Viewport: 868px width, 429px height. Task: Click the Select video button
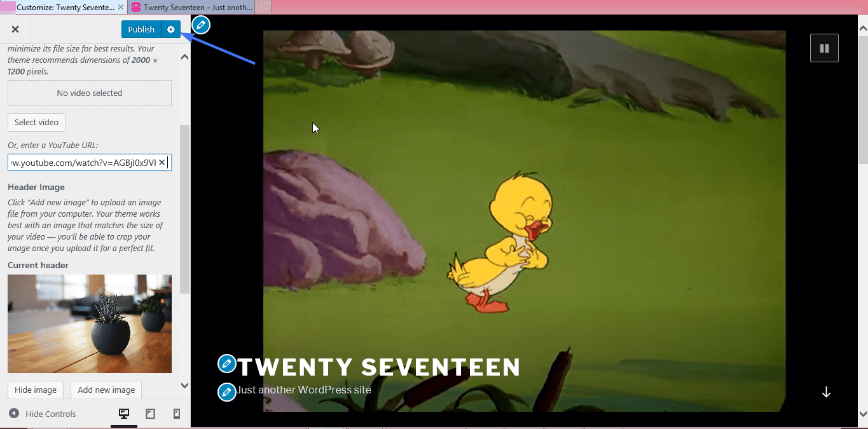click(x=36, y=122)
